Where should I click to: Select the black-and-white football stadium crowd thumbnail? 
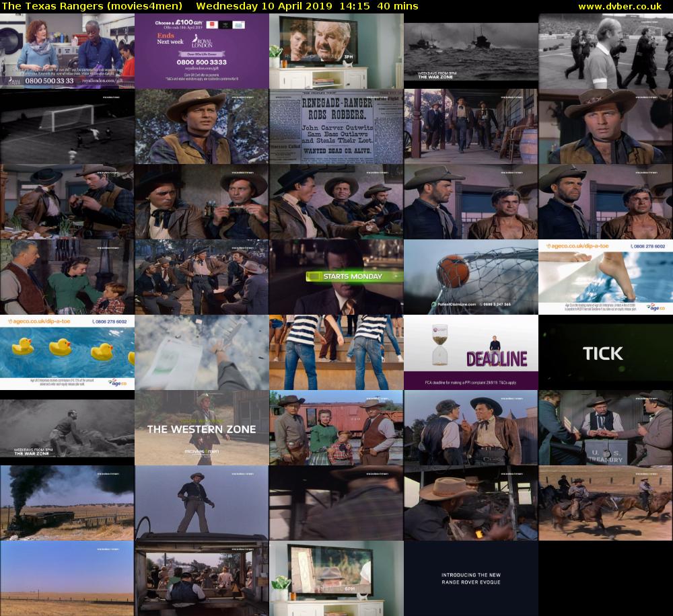coord(606,51)
